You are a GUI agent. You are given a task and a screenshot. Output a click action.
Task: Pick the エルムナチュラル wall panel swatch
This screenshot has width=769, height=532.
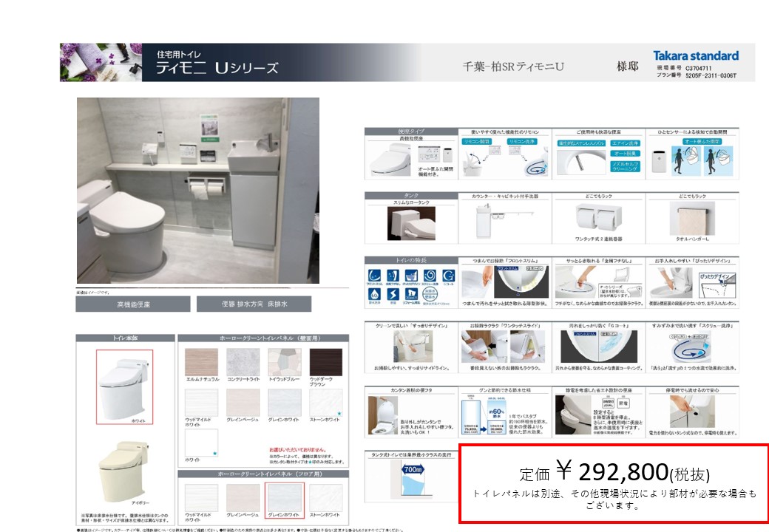coord(201,363)
